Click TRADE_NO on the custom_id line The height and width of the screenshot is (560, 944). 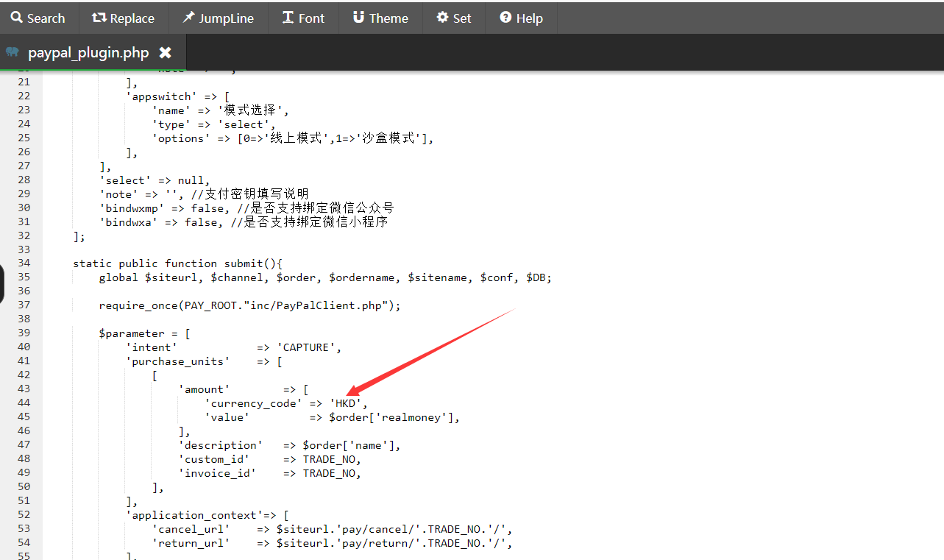(329, 459)
